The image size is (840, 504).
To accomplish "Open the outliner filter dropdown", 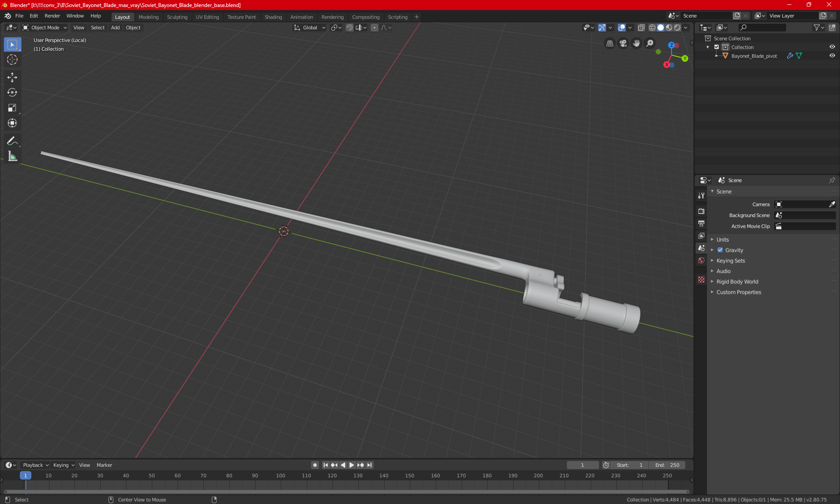I will [819, 28].
